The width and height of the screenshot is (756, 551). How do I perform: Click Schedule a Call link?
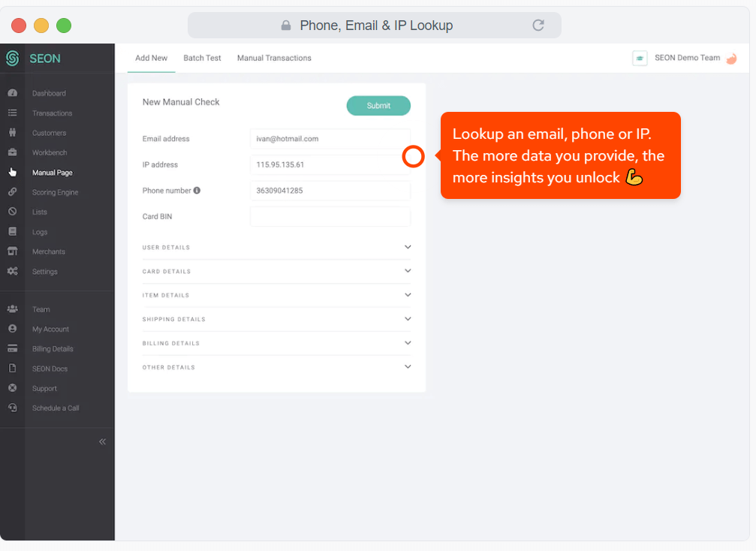coord(56,408)
